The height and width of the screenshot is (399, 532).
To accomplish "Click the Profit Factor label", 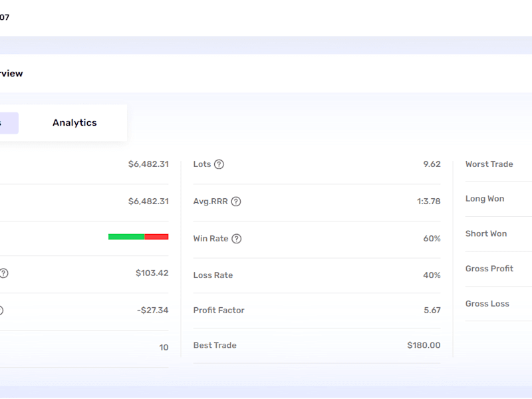I will pyautogui.click(x=219, y=311).
